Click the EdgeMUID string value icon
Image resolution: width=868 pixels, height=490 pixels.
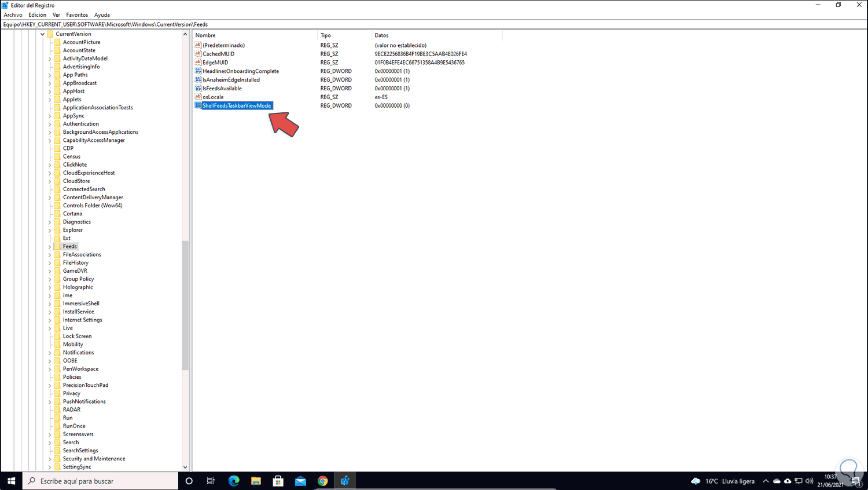pyautogui.click(x=198, y=62)
